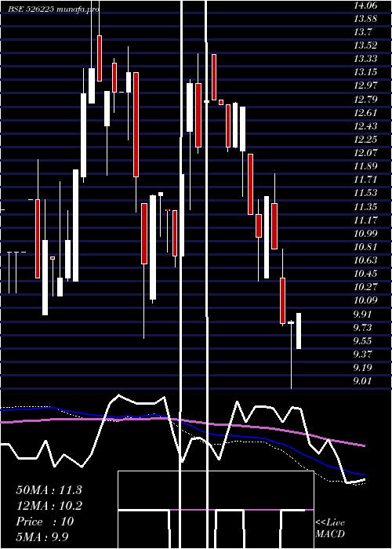Image resolution: width=392 pixels, height=549 pixels.
Task: Select the 10.81 price axis label
Action: pos(365,247)
